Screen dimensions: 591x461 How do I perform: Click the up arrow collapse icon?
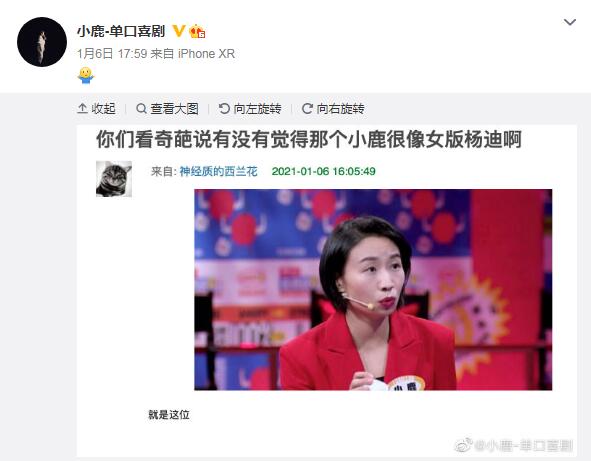pos(82,109)
